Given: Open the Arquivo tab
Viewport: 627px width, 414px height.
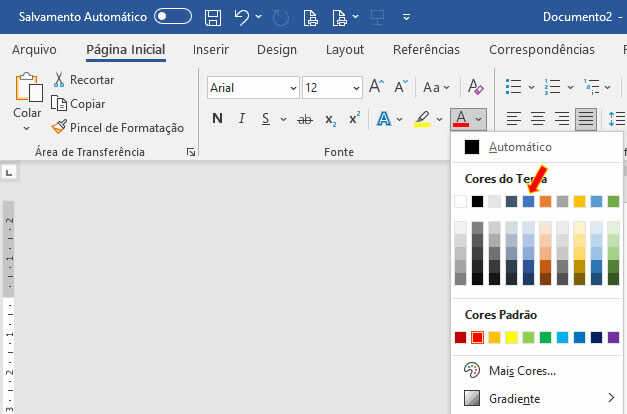Looking at the screenshot, I should (x=34, y=49).
